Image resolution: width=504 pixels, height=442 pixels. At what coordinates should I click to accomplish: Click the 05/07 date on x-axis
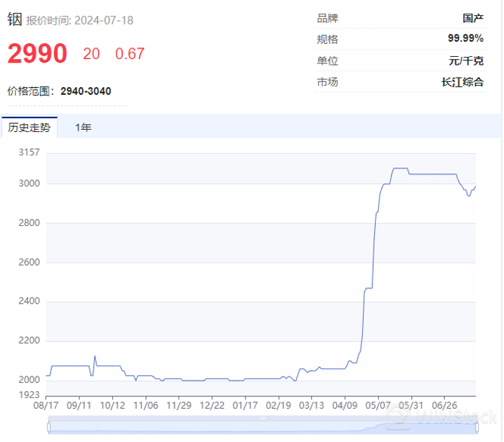click(x=378, y=405)
